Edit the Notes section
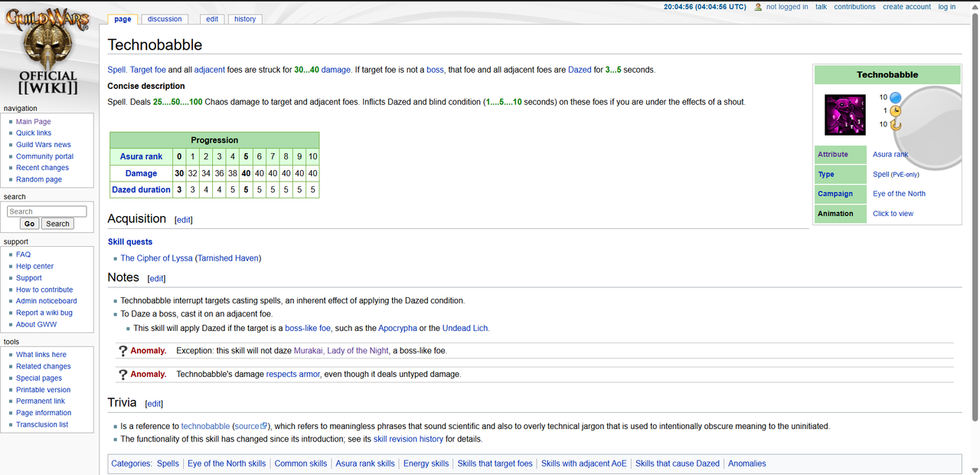980x475 pixels. coord(156,279)
